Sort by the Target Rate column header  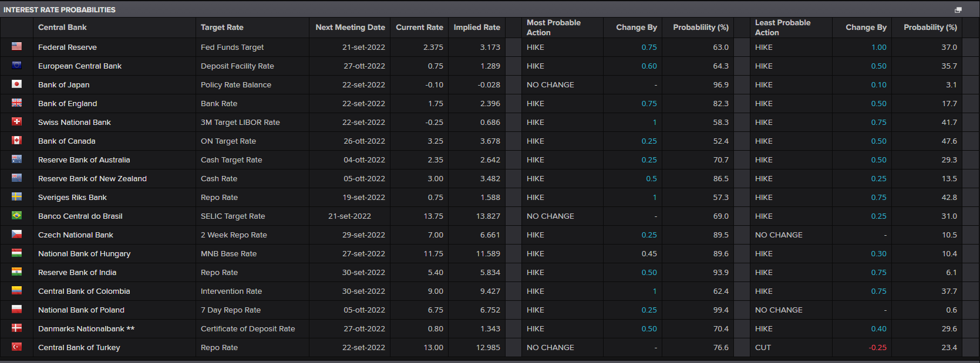click(222, 28)
